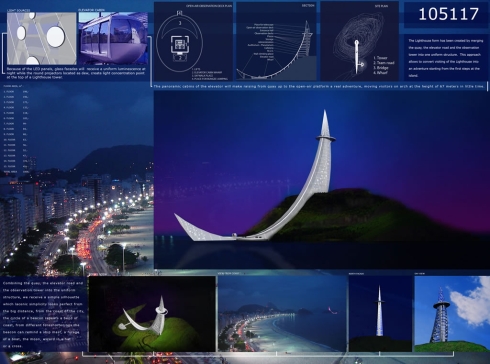490x364 pixels.
Task: Open the Light Sources detail image
Action: pos(42,39)
